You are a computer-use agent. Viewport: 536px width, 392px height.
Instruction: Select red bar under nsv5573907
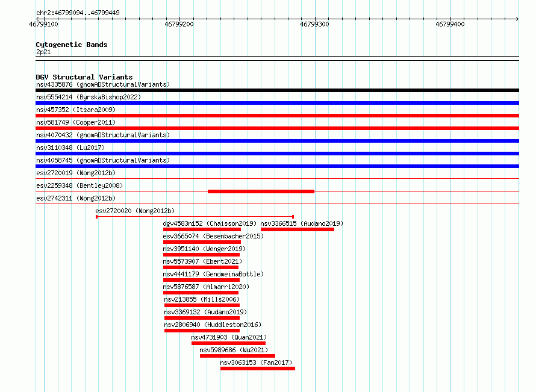coord(201,267)
